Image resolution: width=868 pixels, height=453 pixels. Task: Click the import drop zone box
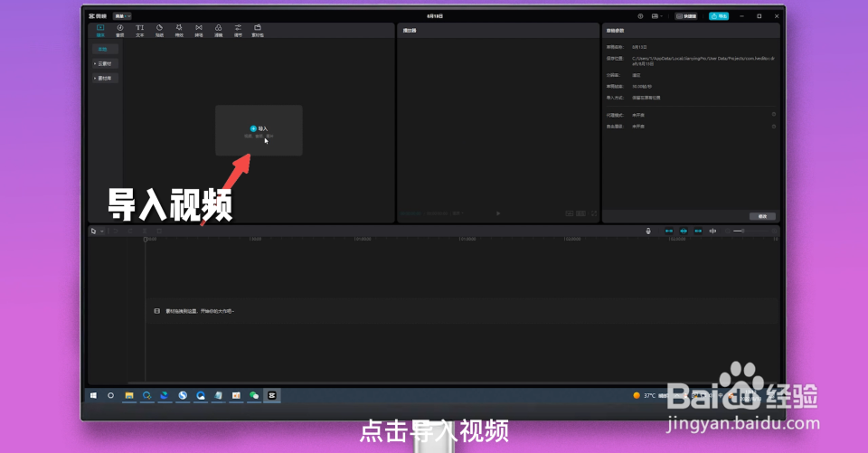259,131
